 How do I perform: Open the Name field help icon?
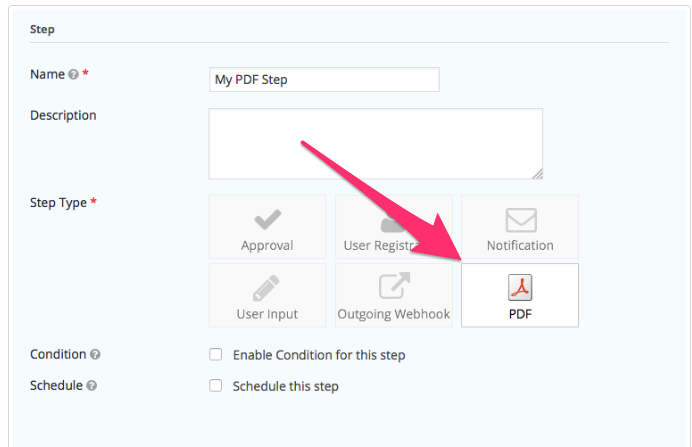[73, 75]
